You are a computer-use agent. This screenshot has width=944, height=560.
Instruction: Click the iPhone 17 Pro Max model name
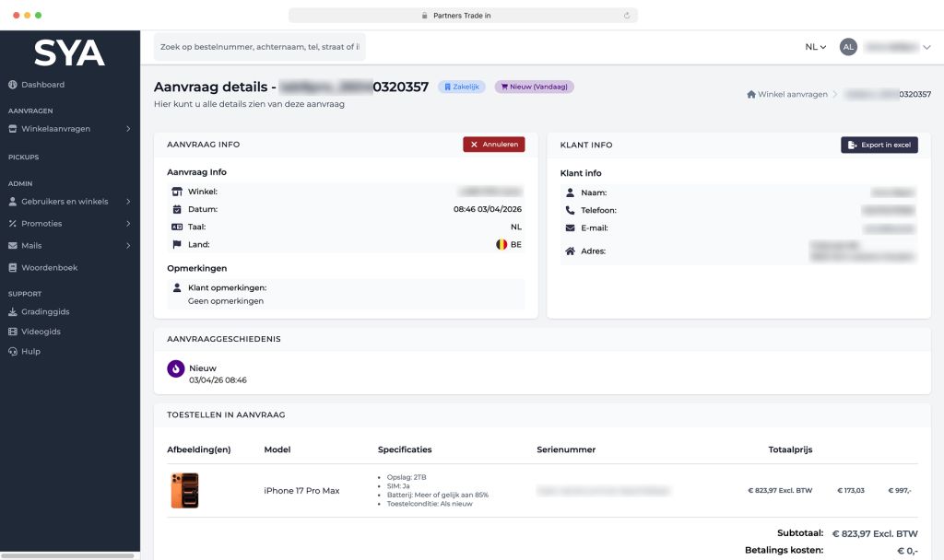[x=301, y=491]
